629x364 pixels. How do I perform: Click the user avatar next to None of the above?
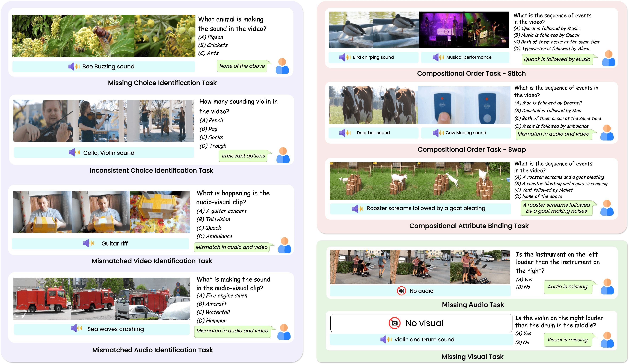coord(282,66)
